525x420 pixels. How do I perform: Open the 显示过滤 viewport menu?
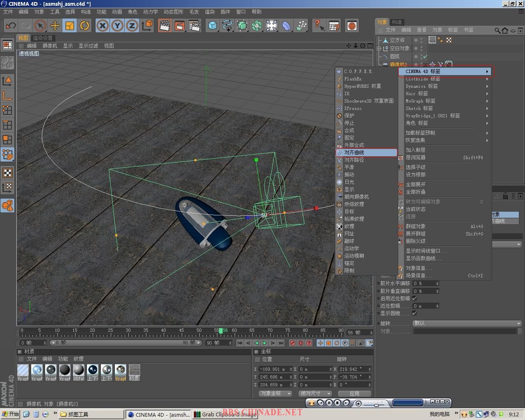88,46
